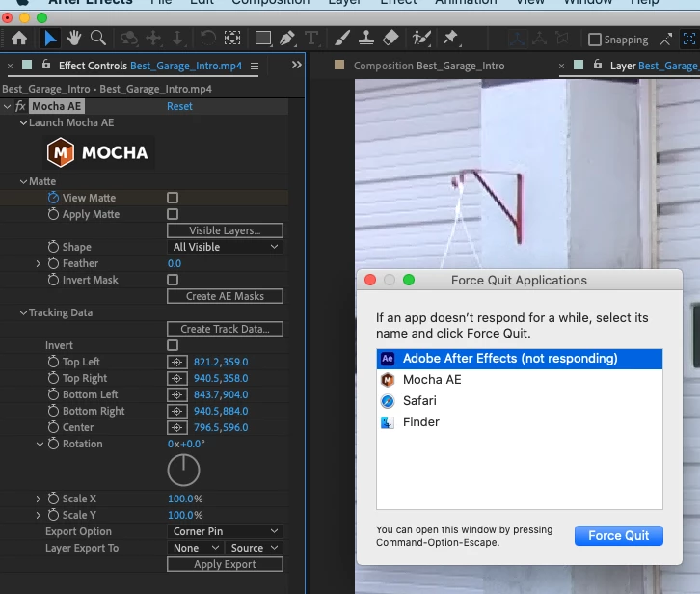Select the Rotation tool
Viewport: 700px width, 594px height.
(207, 39)
